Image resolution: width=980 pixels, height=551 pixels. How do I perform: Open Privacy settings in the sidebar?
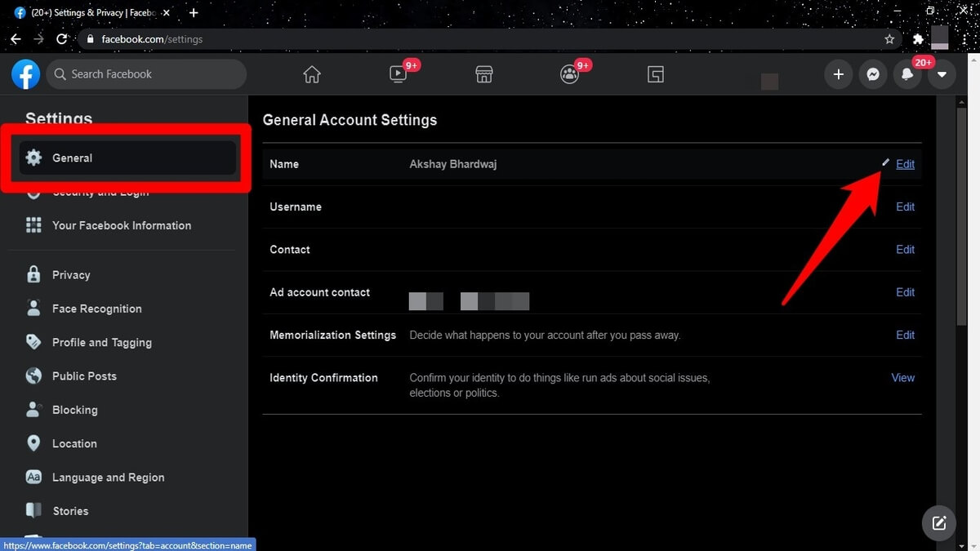pos(71,275)
